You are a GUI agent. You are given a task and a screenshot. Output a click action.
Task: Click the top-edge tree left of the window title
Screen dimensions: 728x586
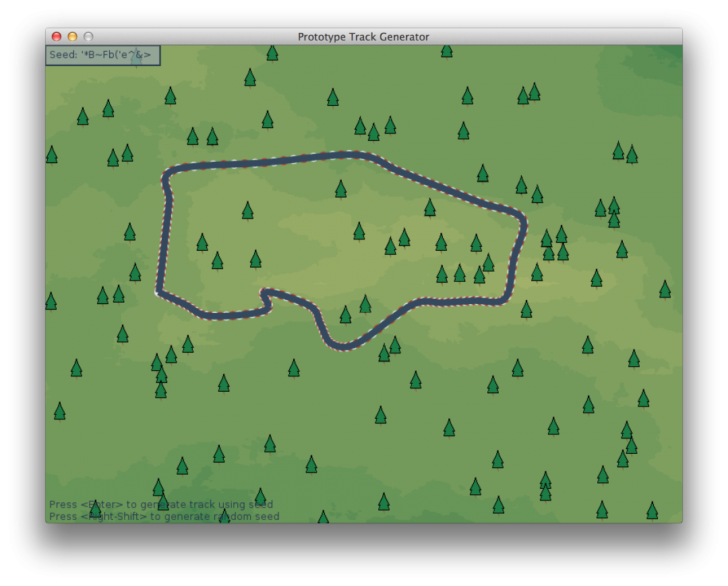[x=272, y=52]
